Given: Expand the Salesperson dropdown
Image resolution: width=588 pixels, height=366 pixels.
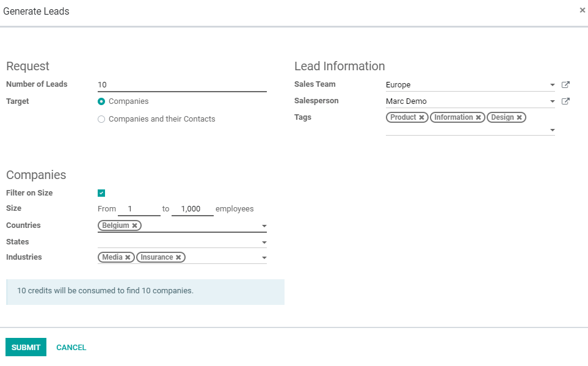Looking at the screenshot, I should (553, 101).
